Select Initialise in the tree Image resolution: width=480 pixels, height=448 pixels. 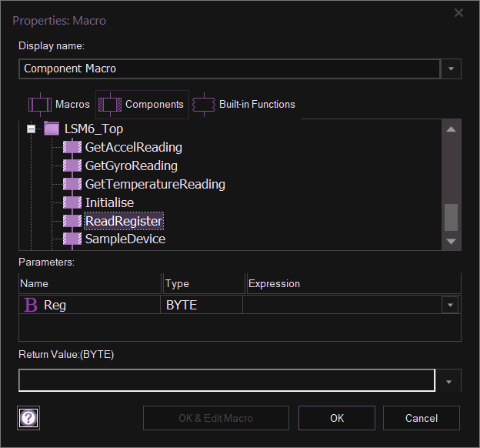(x=109, y=202)
